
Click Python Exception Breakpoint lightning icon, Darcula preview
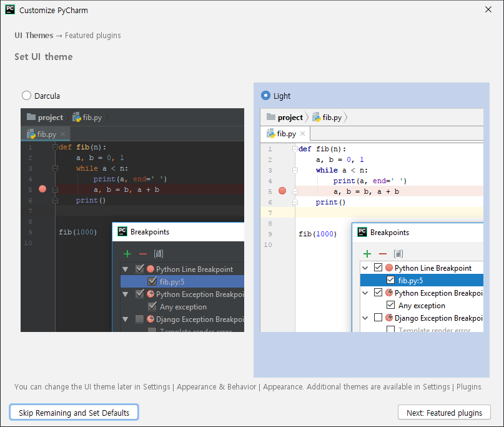(151, 294)
